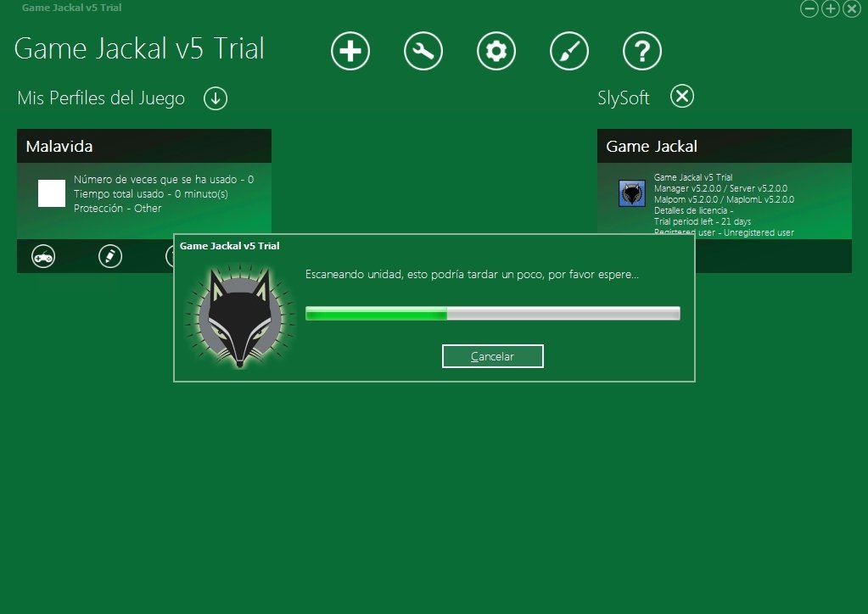Click the Game Jackal fox icon in info card

click(x=631, y=193)
